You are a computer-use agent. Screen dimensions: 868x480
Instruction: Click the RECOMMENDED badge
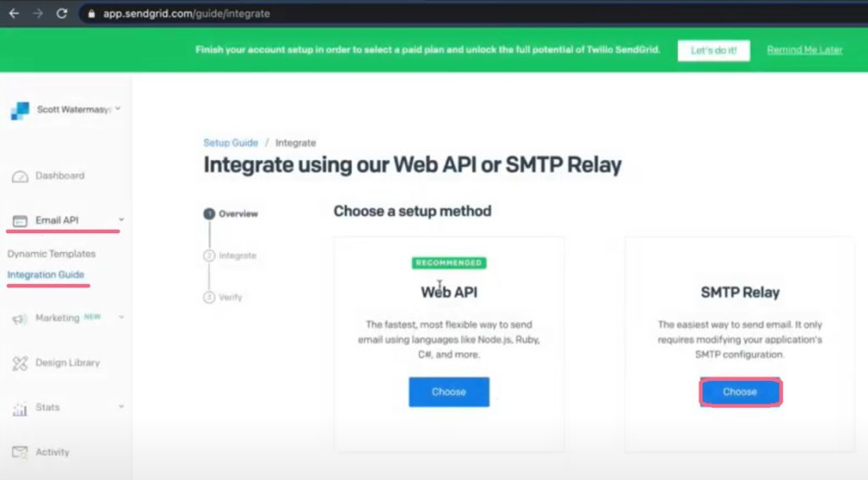(x=449, y=263)
